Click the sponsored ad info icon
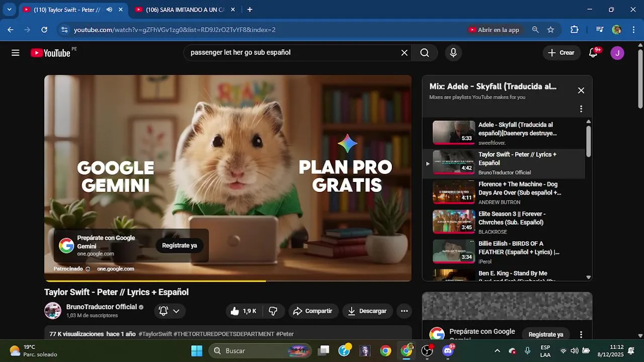This screenshot has width=644, height=362. pos(88,269)
